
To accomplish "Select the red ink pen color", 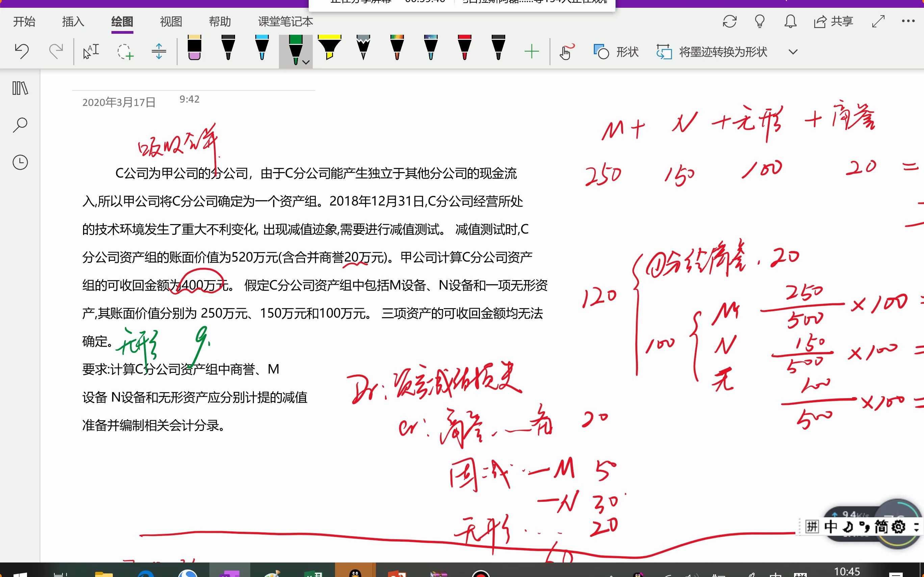I will [464, 49].
